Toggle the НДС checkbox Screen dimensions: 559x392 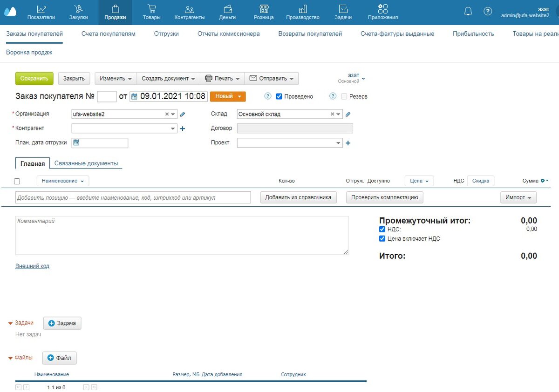pos(382,229)
